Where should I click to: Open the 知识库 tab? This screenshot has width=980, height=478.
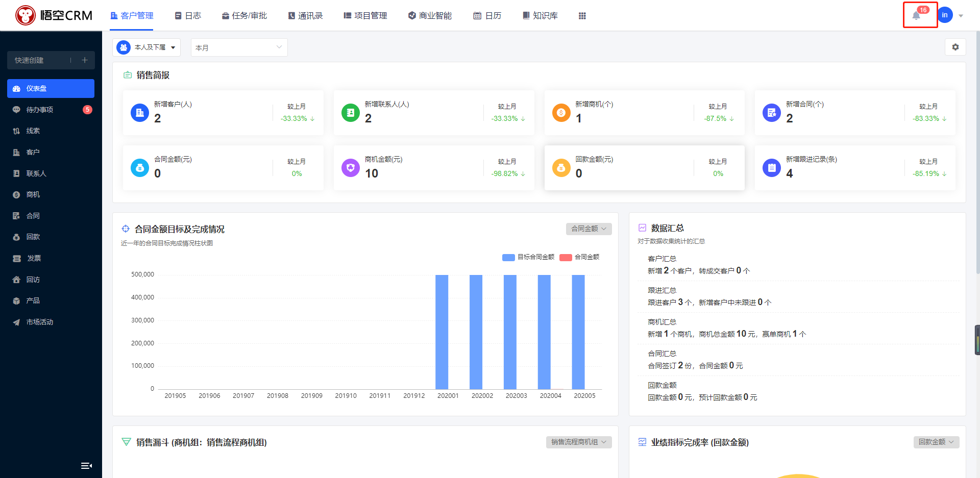coord(540,16)
